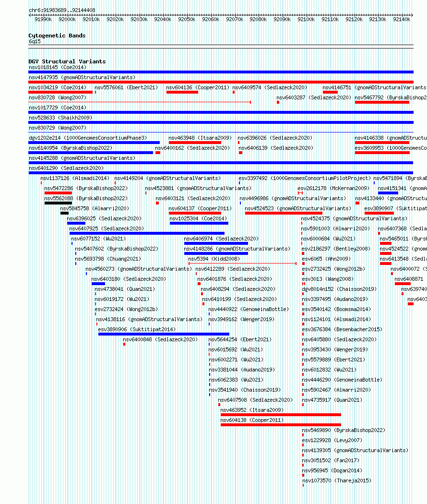Image resolution: width=427 pixels, height=504 pixels.
Task: Click dgv1202e214 1000GenomesConsortiumPhase3 label
Action: pyautogui.click(x=88, y=138)
